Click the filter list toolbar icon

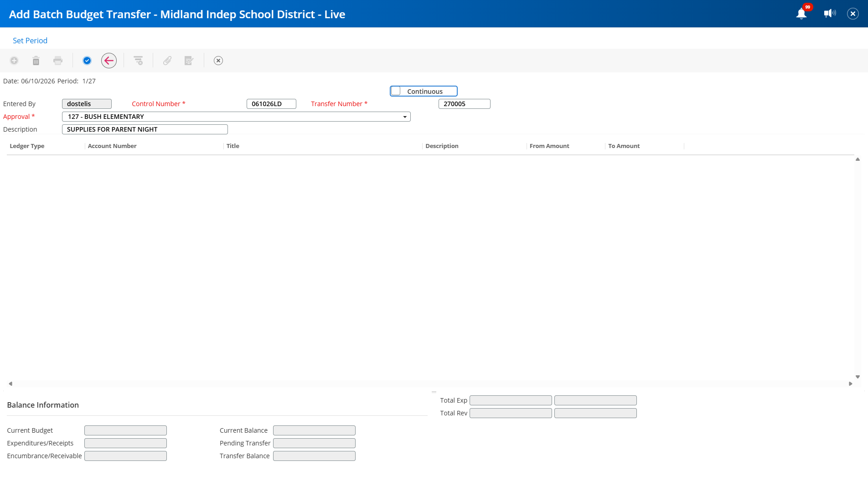[x=138, y=61]
